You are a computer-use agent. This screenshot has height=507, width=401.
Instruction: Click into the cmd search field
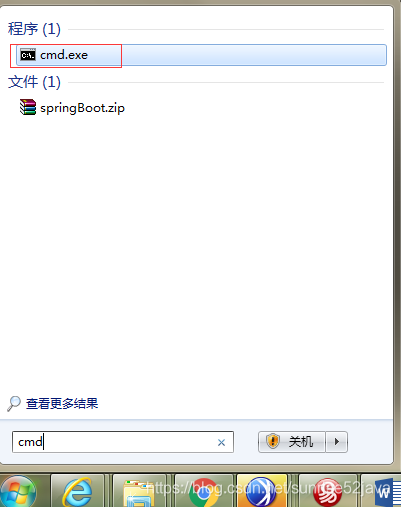coord(113,442)
